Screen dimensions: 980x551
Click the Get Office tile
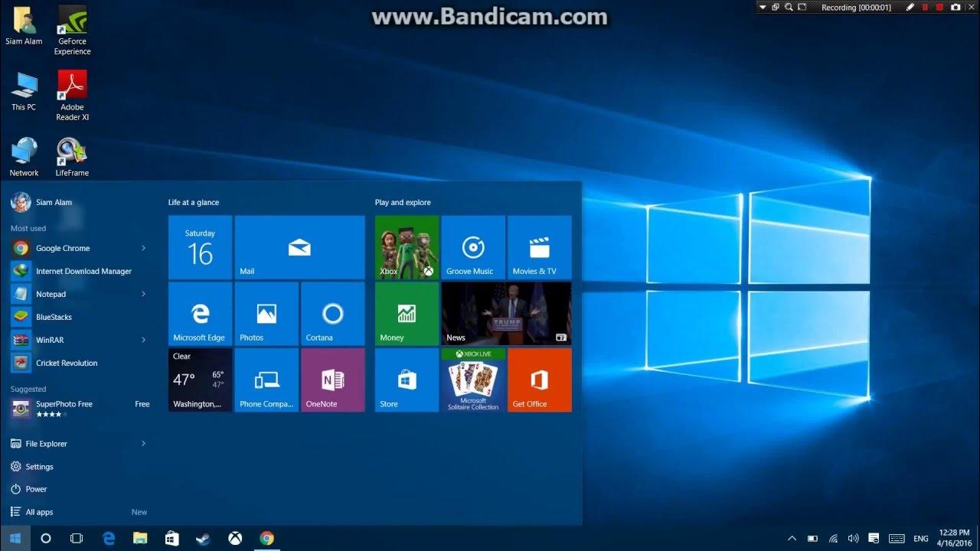[x=539, y=380]
